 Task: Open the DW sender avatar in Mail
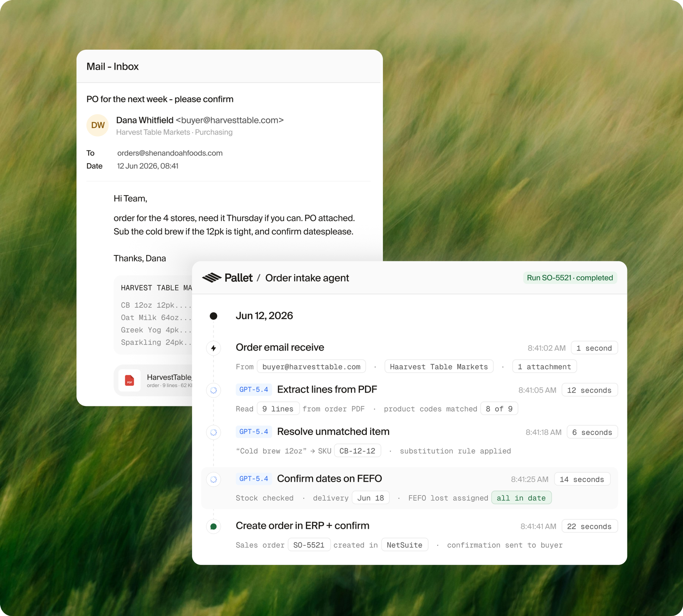pos(97,125)
